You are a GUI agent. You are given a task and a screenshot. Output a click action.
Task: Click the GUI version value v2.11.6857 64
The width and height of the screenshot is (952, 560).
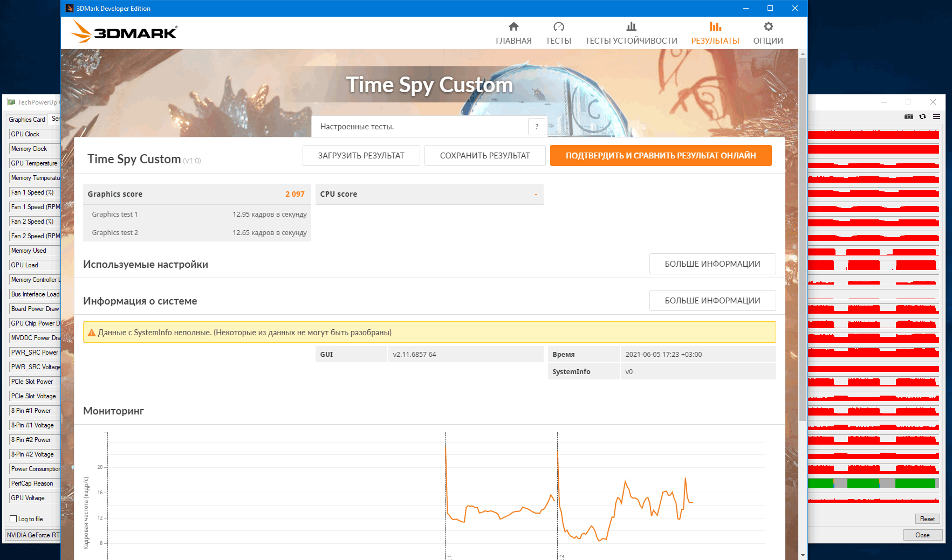(414, 354)
